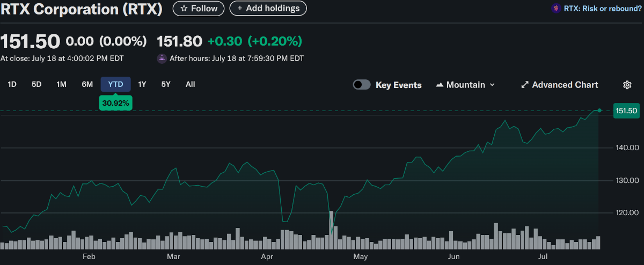Viewport: 644px width, 265px height.
Task: Click the +0.30 (+0.20%) after hours change
Action: [255, 41]
